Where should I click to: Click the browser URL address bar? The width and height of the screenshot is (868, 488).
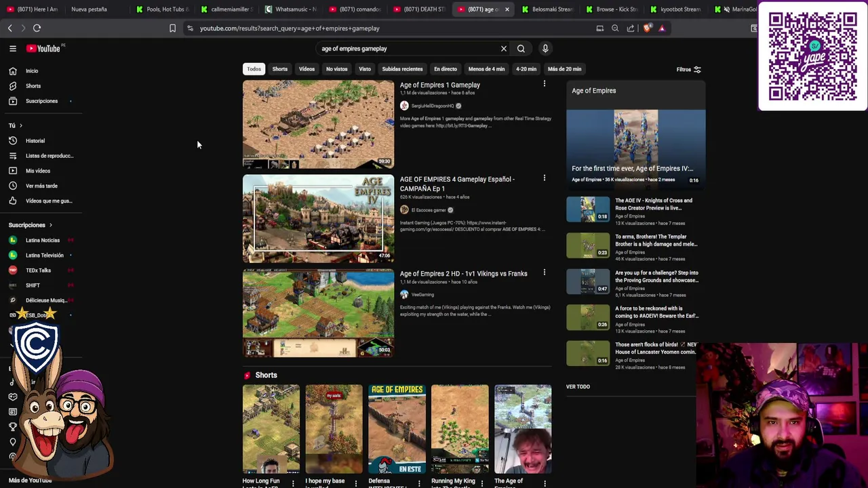(393, 28)
